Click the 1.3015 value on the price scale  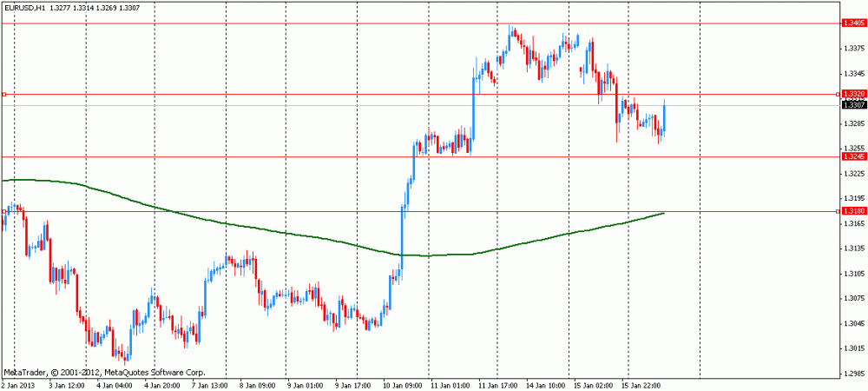(x=853, y=348)
